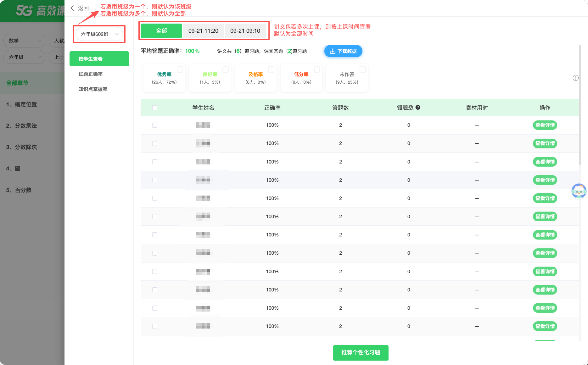Click the back arrow icon next to 返回

pyautogui.click(x=72, y=8)
